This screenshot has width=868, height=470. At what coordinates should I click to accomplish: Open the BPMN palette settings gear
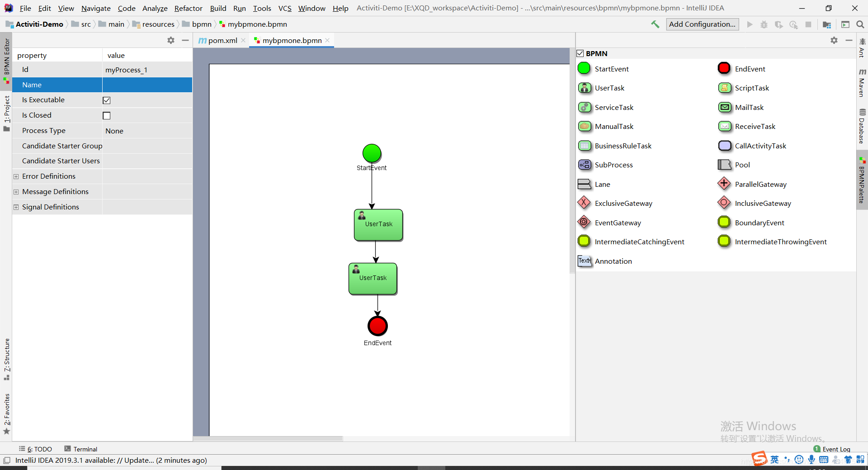[834, 40]
